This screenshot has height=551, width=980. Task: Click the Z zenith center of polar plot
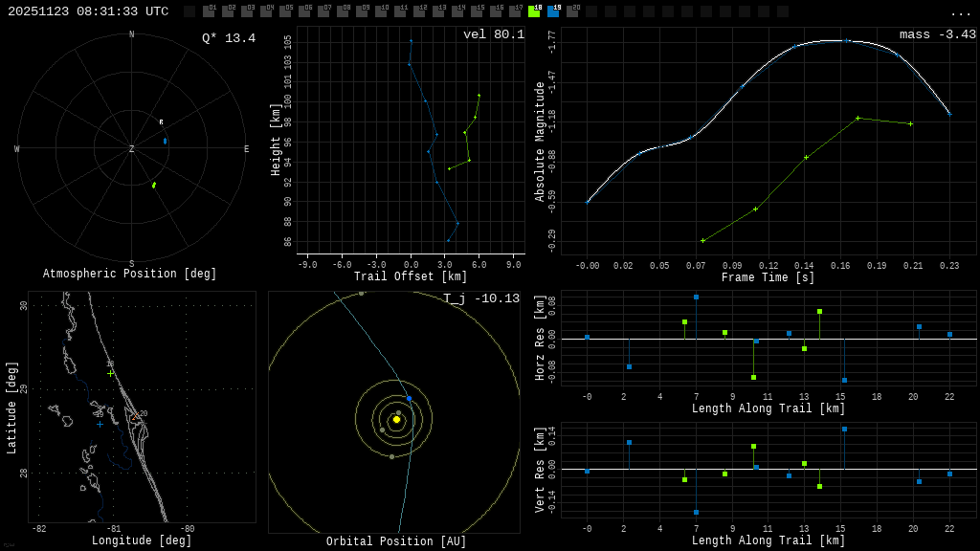[x=132, y=149]
